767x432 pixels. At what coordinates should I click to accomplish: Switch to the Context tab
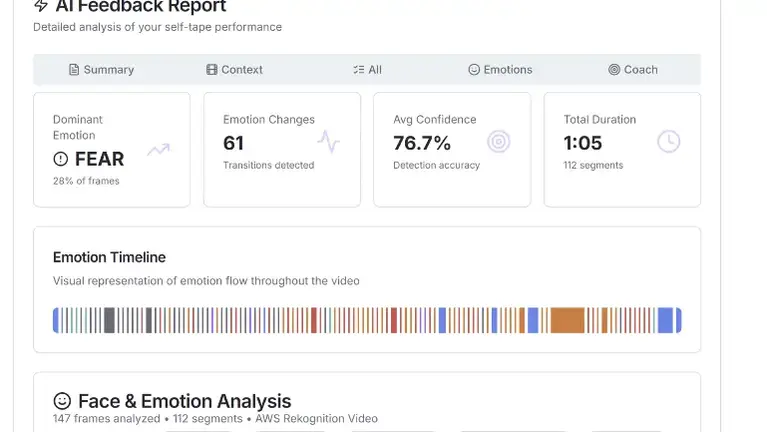(x=234, y=70)
